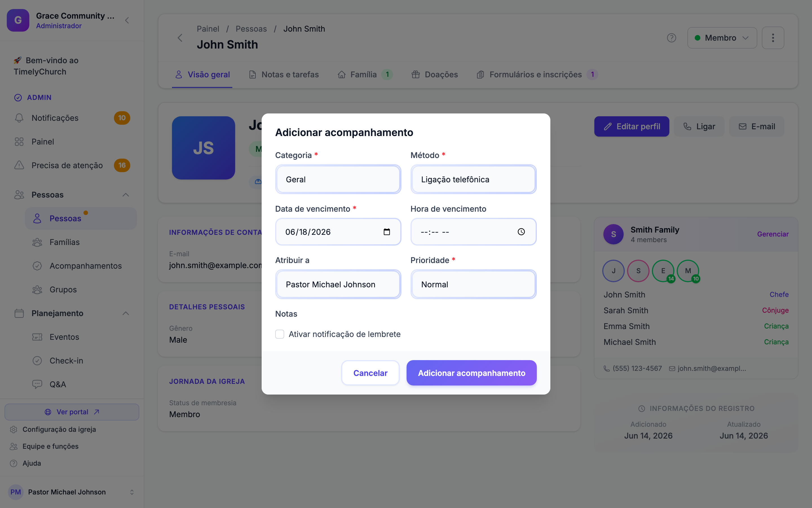The image size is (812, 508).
Task: Open the Atribuir a dropdown
Action: pos(338,284)
